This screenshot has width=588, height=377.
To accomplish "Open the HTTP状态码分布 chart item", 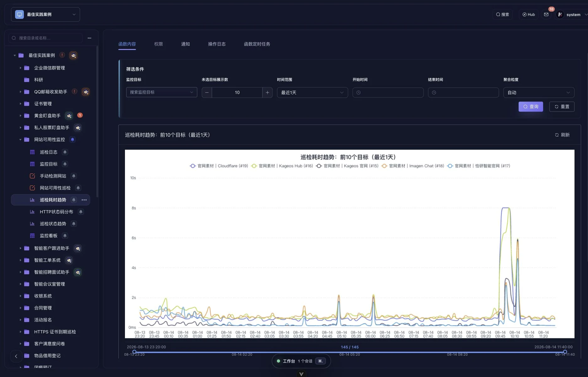I will (x=57, y=212).
